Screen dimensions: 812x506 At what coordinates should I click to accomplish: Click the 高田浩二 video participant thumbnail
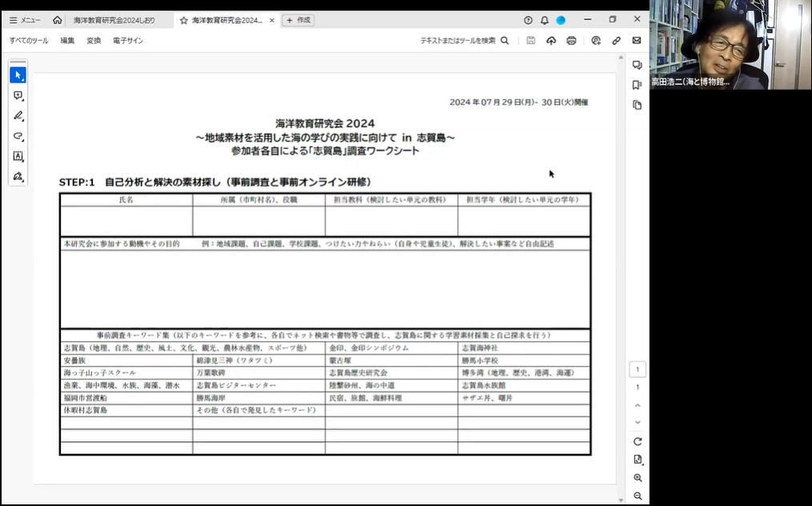[x=730, y=45]
